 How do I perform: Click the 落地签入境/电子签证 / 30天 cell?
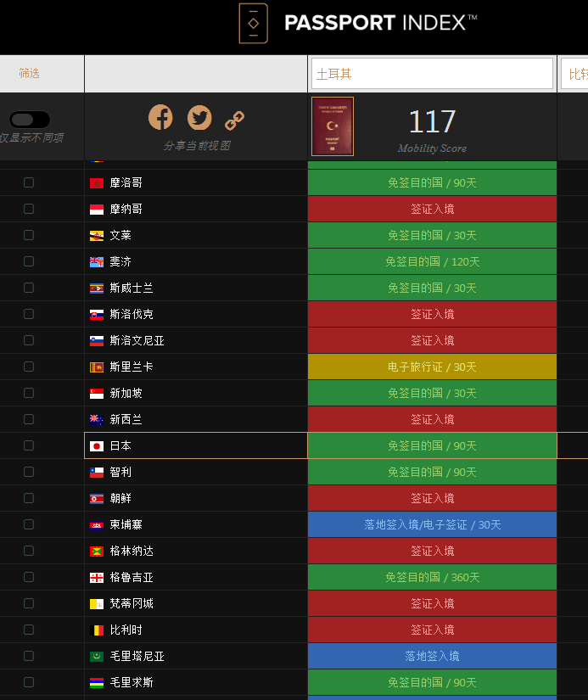coord(432,524)
